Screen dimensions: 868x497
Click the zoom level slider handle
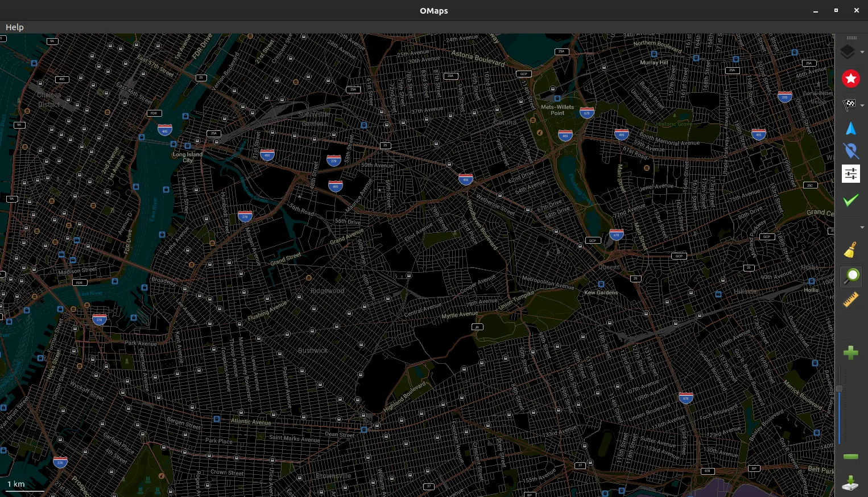[x=839, y=389]
